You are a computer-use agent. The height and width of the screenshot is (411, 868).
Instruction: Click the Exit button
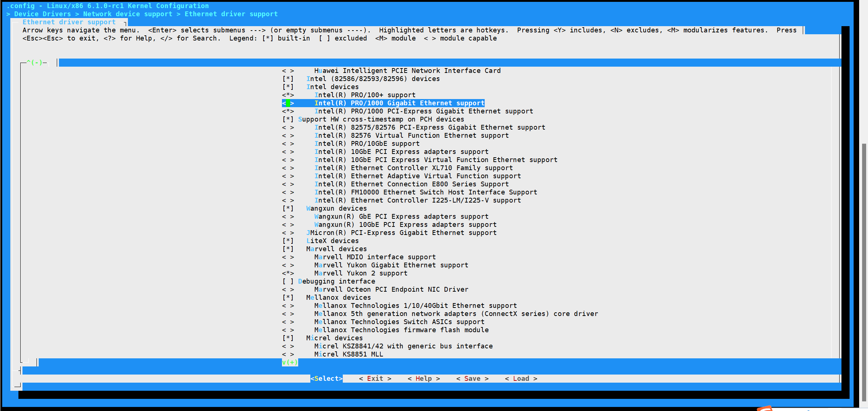375,379
